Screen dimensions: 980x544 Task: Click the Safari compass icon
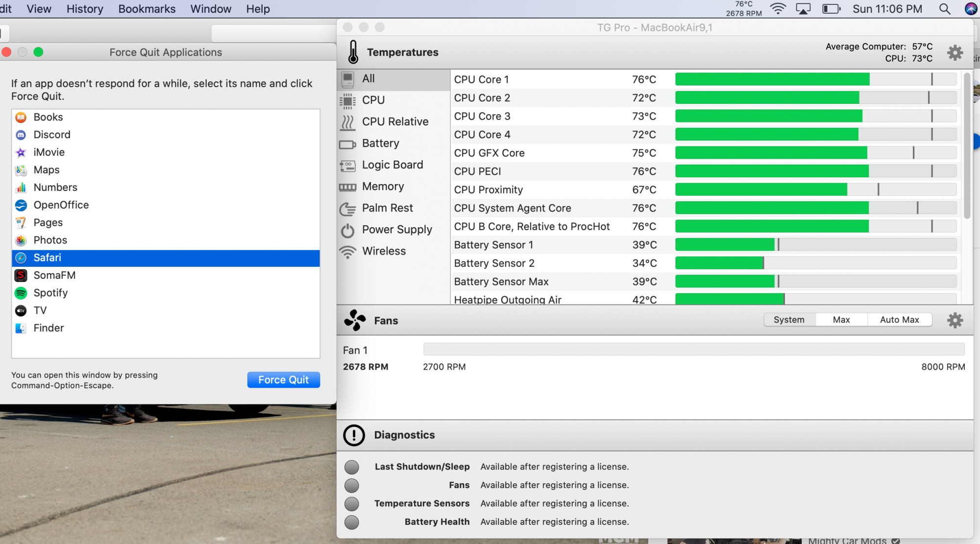(x=21, y=258)
